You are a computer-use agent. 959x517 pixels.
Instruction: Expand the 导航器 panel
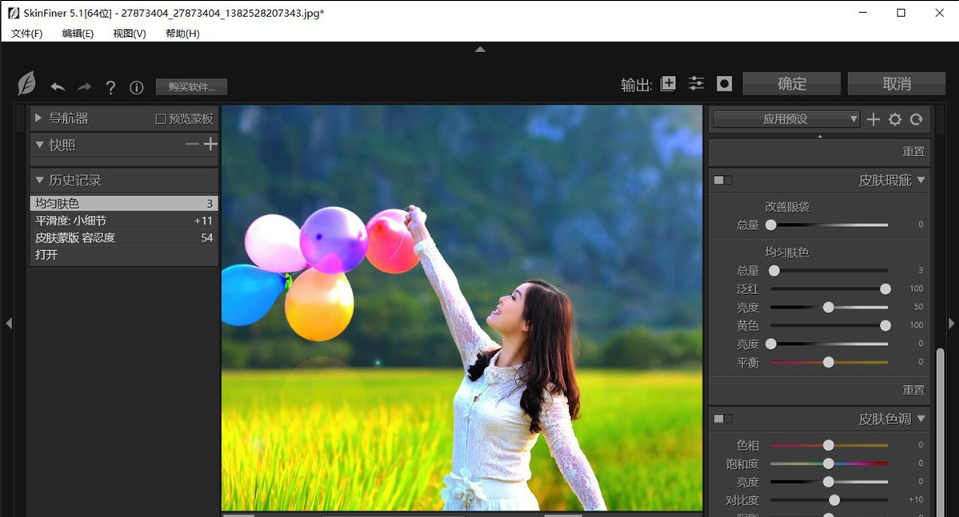click(x=39, y=117)
